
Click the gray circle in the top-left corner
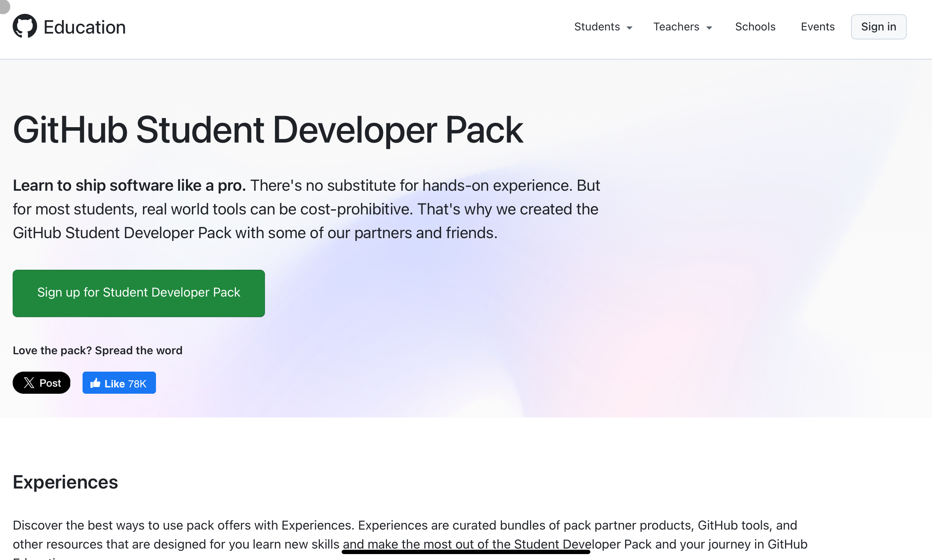pyautogui.click(x=4, y=6)
